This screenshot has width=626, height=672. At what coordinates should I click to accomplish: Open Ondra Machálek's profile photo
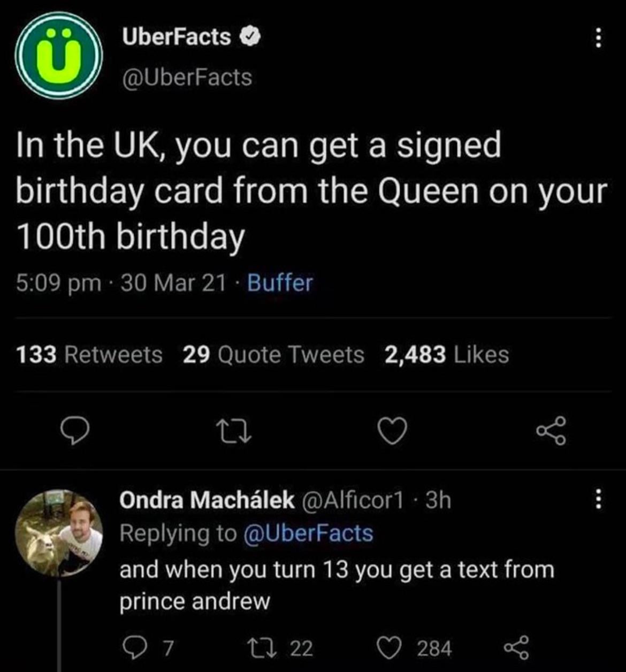(x=59, y=533)
